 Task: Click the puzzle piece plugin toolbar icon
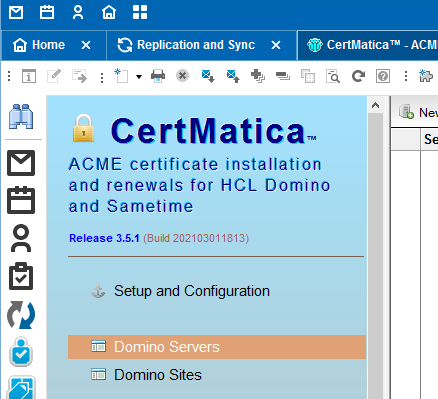(426, 76)
